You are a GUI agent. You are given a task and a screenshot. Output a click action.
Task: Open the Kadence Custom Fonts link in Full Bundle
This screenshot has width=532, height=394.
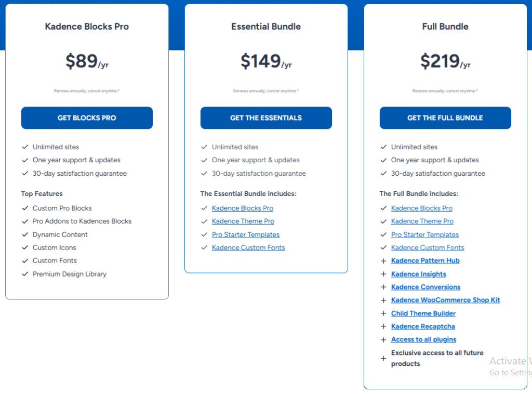tap(428, 247)
